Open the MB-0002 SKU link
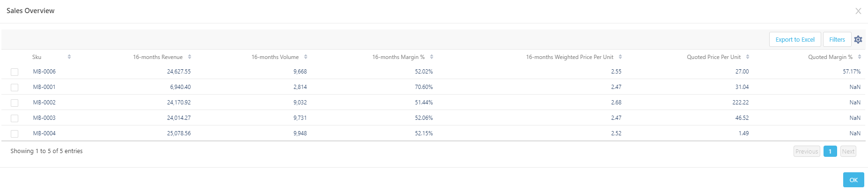 click(44, 103)
